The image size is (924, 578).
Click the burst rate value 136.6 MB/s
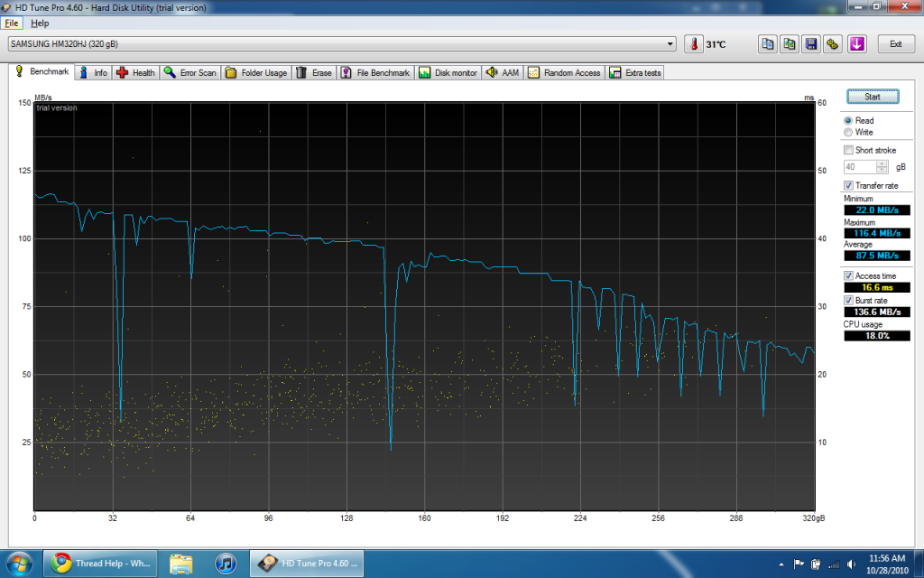tap(877, 312)
